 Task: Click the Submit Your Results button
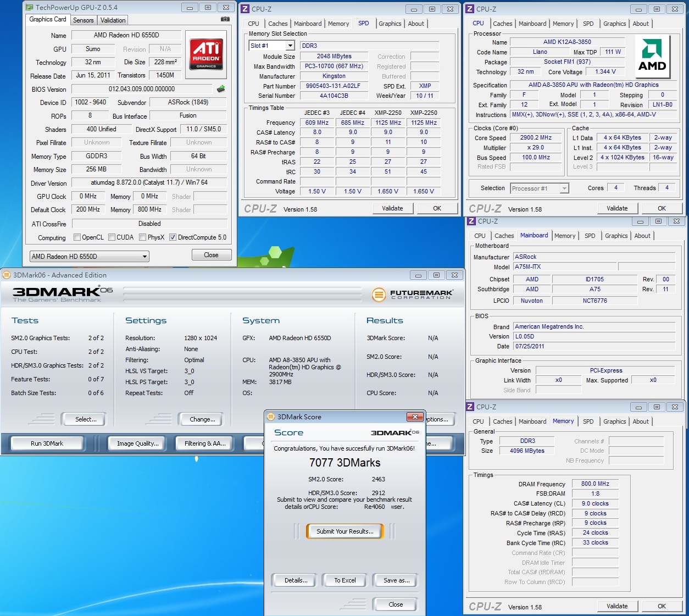coord(345,531)
